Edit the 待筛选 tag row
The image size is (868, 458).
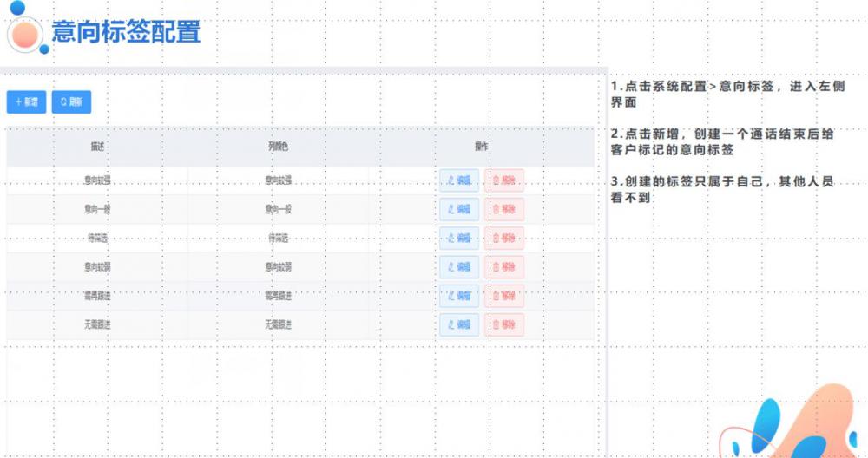459,238
